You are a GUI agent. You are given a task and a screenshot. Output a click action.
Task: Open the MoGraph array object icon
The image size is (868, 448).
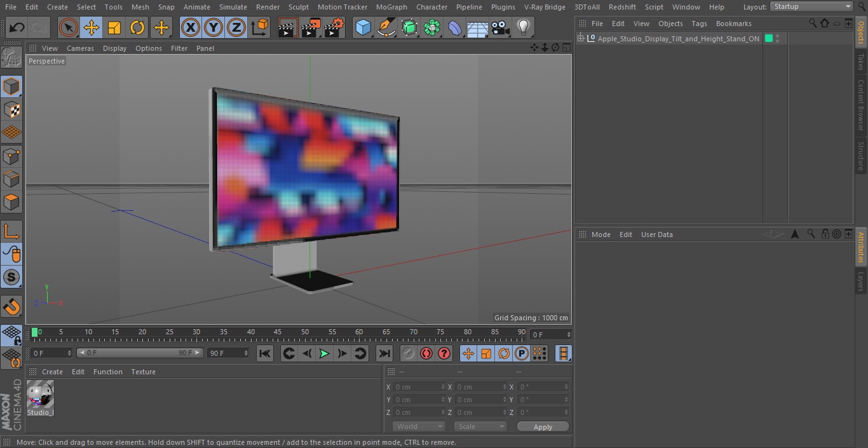(x=433, y=27)
